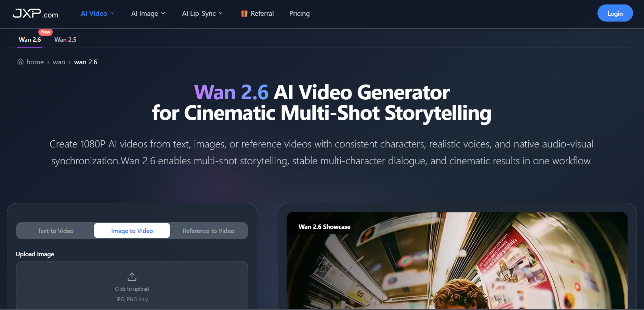Select the Wan 2.6 tab
The image size is (644, 310).
[x=30, y=40]
